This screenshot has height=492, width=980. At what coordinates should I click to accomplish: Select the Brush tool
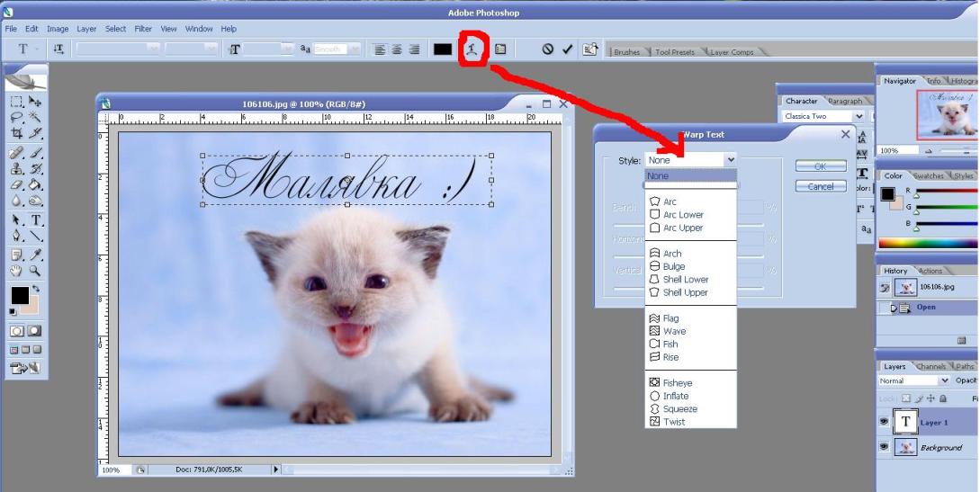[36, 153]
